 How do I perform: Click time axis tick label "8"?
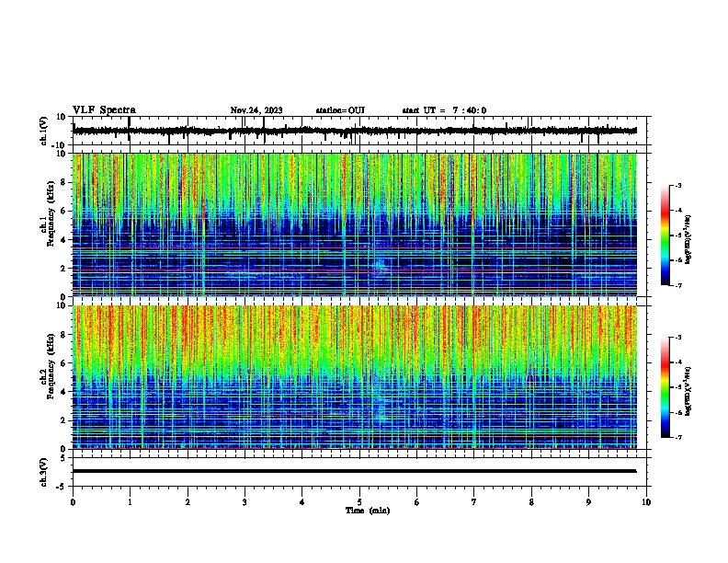pos(531,502)
